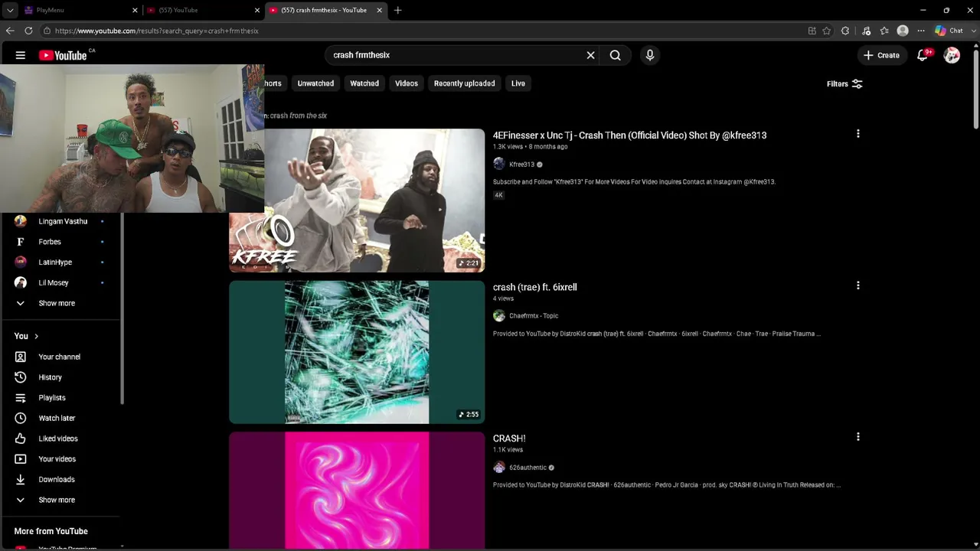Open the Downloads arrow icon
This screenshot has height=551, width=980.
tap(21, 480)
